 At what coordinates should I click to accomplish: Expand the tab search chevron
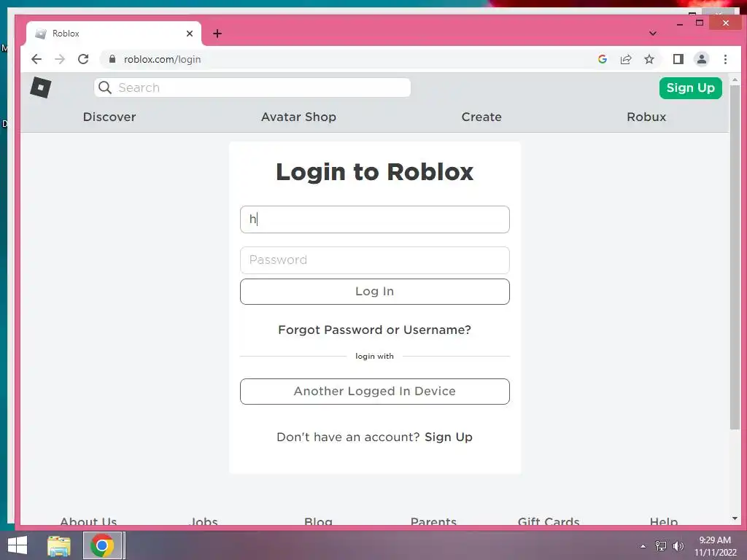[x=653, y=34]
